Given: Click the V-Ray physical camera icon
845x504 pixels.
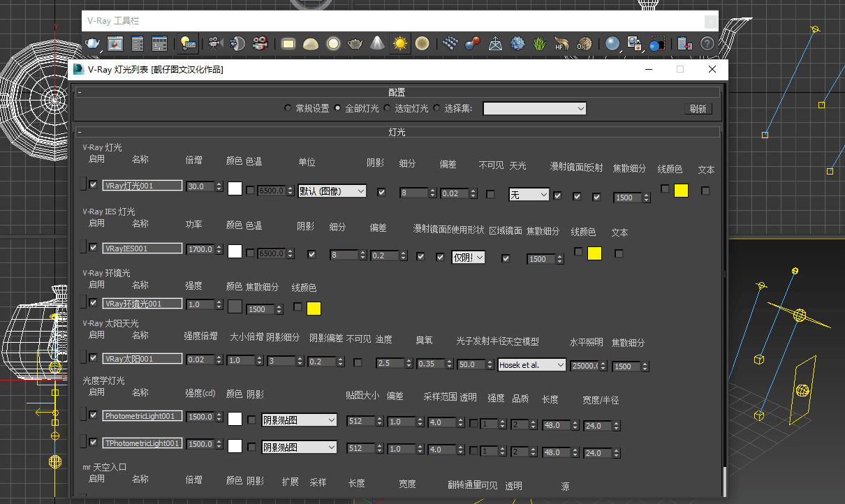Looking at the screenshot, I should click(215, 44).
